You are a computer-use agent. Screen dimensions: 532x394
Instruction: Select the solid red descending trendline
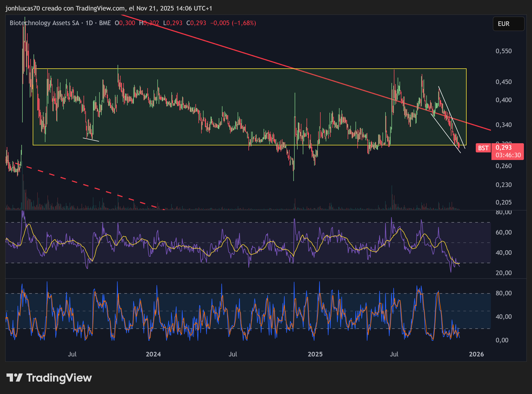[x=216, y=44]
